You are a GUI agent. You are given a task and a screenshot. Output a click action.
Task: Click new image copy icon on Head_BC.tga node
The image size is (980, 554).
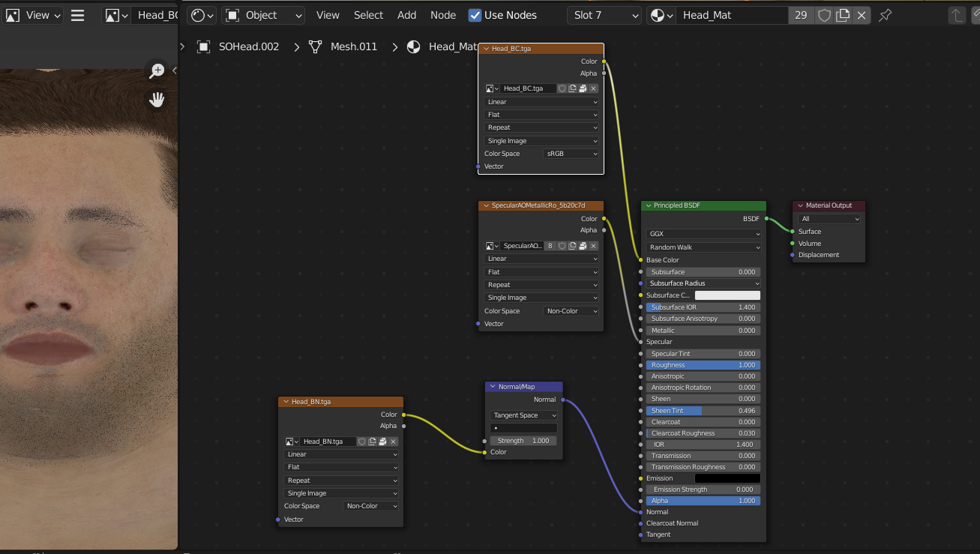tap(572, 88)
